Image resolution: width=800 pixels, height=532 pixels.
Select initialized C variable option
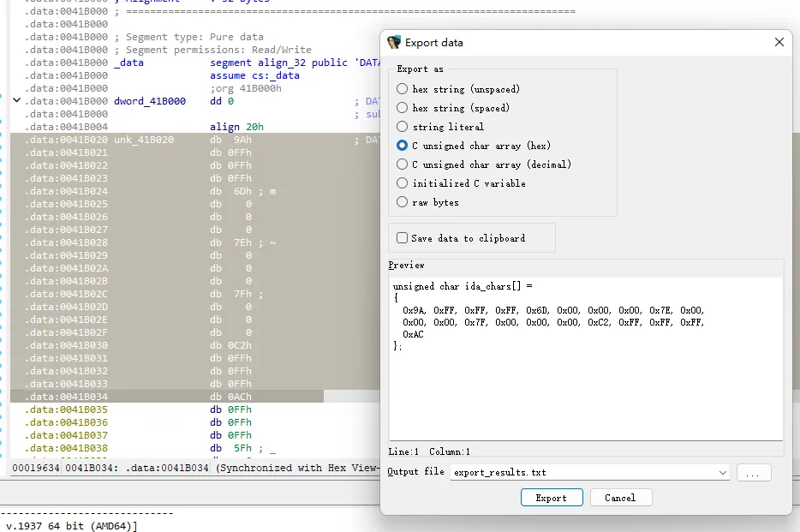pyautogui.click(x=403, y=183)
